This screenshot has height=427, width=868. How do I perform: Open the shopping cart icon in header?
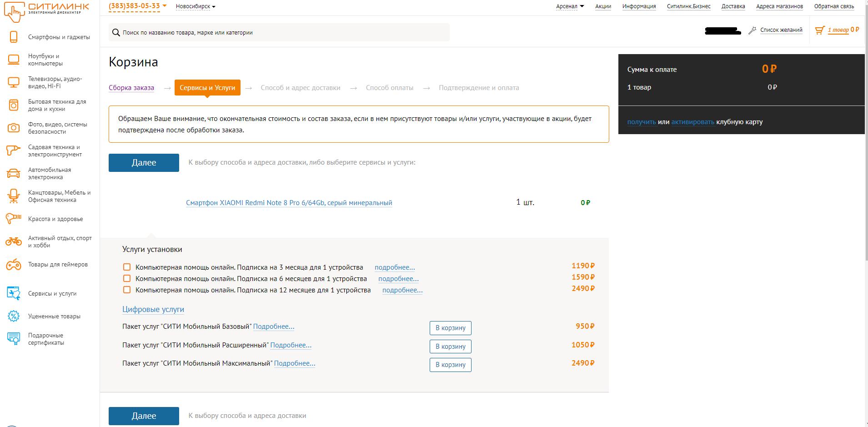click(820, 30)
